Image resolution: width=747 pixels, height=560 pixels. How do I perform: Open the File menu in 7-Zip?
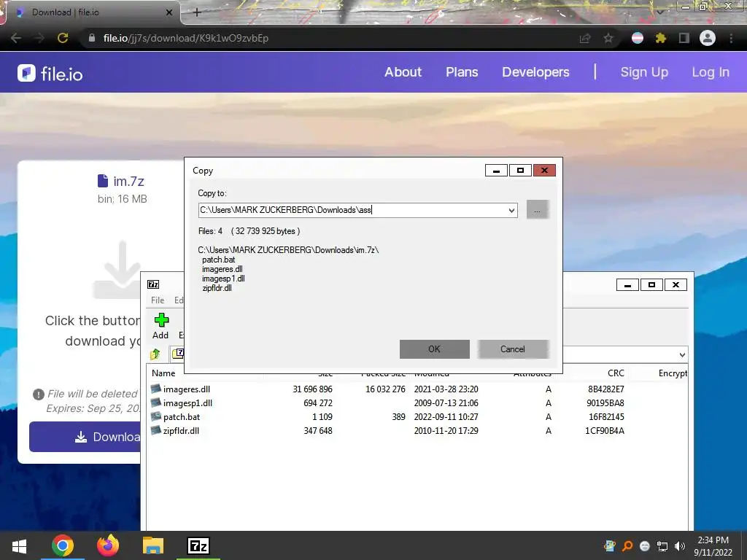(x=158, y=300)
